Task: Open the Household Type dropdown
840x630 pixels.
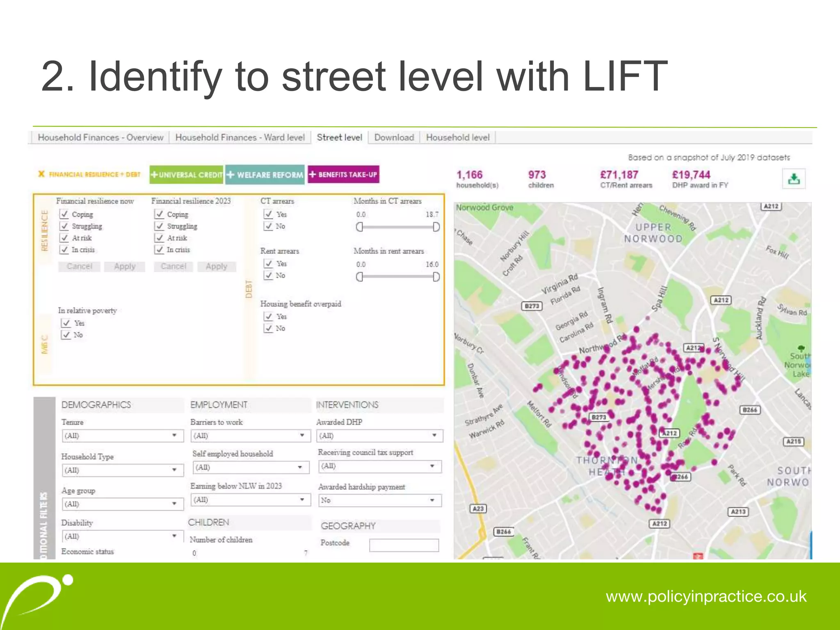Action: 122,470
